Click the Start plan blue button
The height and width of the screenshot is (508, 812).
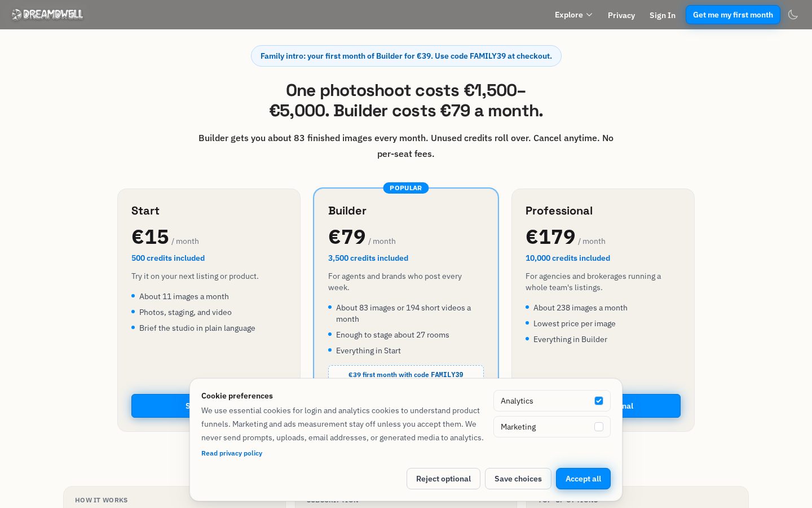click(x=161, y=406)
